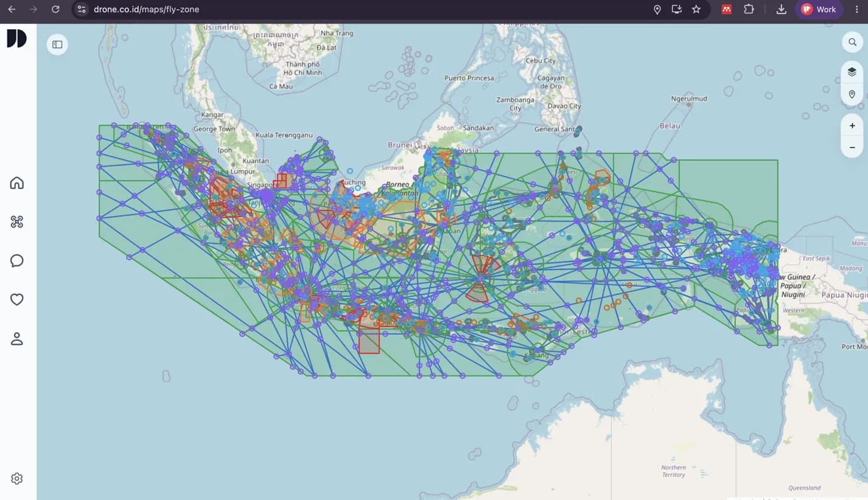Open favorites heart icon in sidebar
Image resolution: width=868 pixels, height=500 pixels.
pyautogui.click(x=17, y=299)
